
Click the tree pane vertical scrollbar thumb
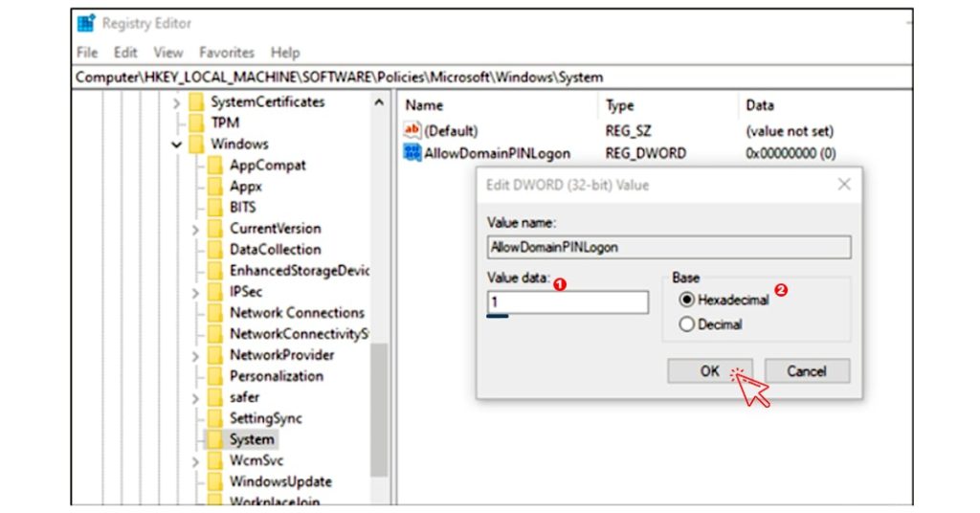pyautogui.click(x=379, y=410)
